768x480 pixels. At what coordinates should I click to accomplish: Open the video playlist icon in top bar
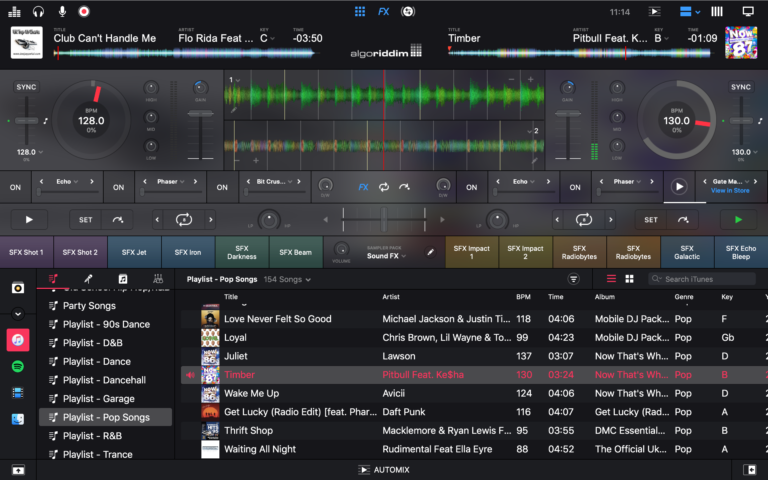(654, 11)
